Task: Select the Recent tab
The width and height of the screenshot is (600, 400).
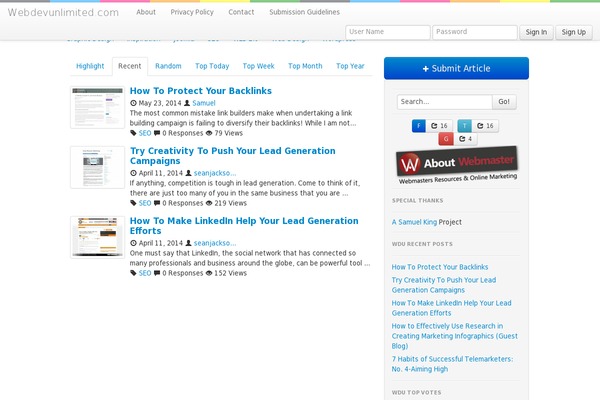Action: click(x=130, y=66)
